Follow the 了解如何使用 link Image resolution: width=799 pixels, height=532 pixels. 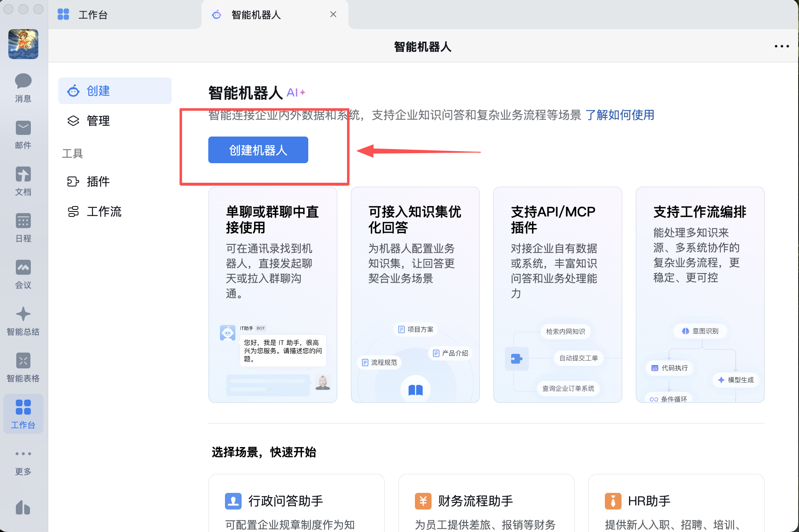click(619, 115)
